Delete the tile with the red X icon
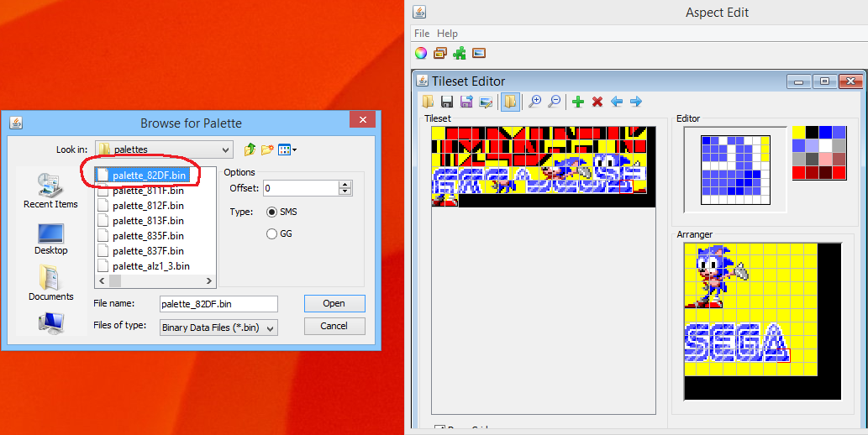 [597, 102]
